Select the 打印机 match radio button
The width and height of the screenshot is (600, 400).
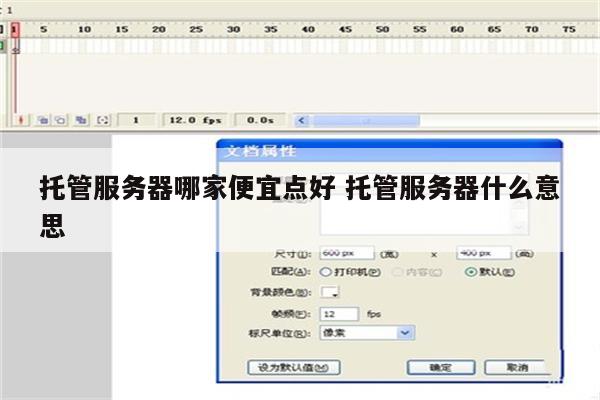tap(325, 272)
